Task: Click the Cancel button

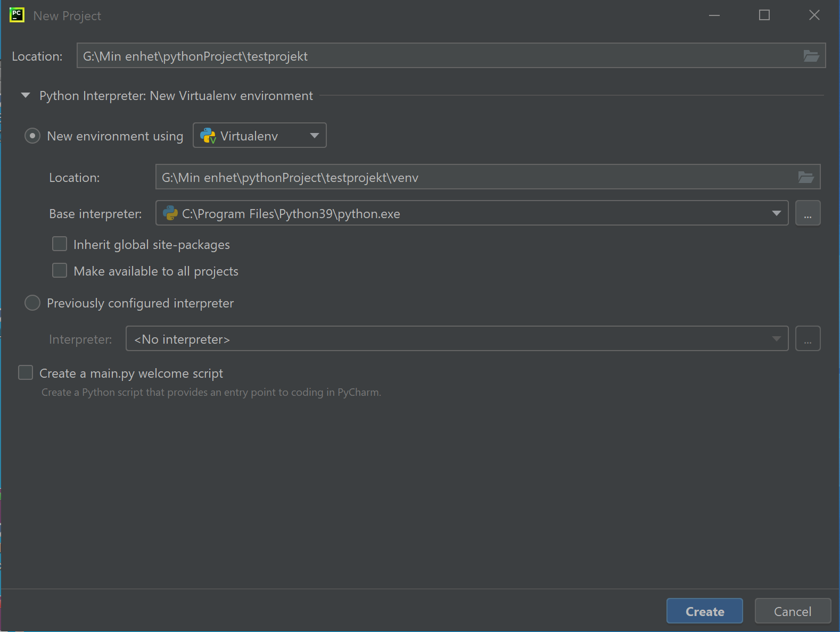Action: pos(792,611)
